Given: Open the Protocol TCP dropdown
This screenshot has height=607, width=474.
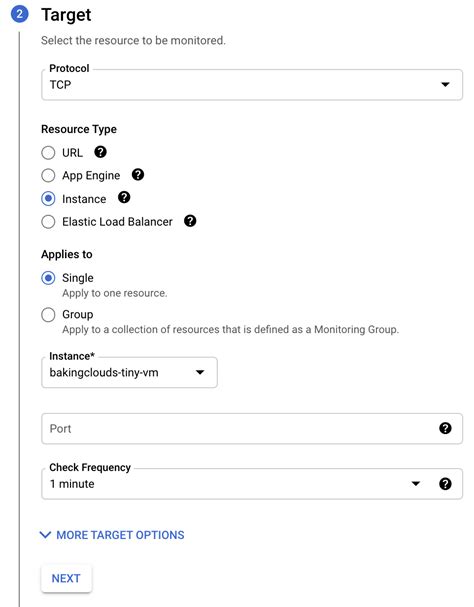Looking at the screenshot, I should (252, 85).
